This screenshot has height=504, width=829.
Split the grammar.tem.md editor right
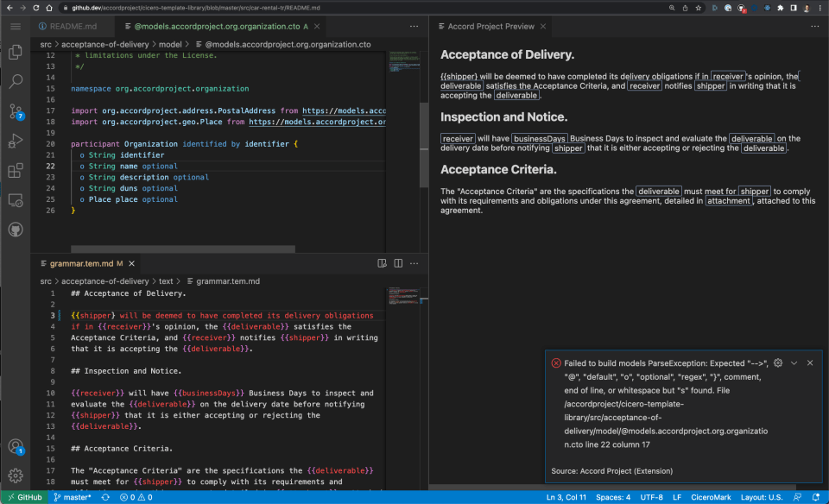pos(398,263)
